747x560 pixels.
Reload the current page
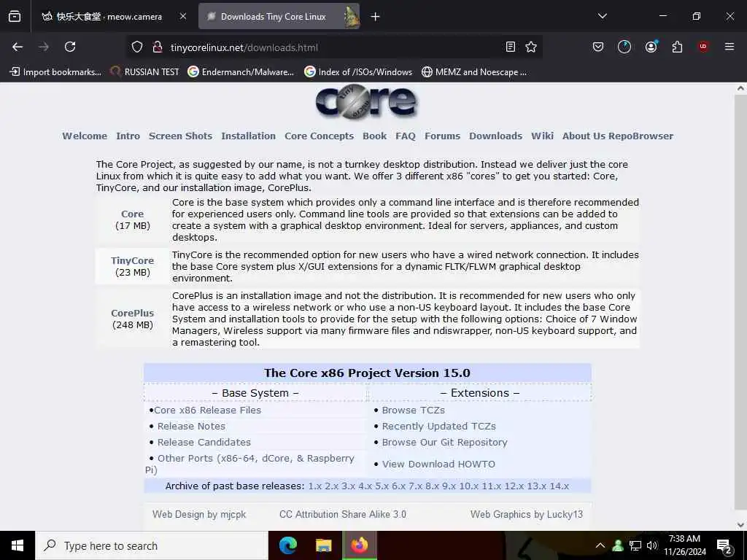pos(70,47)
